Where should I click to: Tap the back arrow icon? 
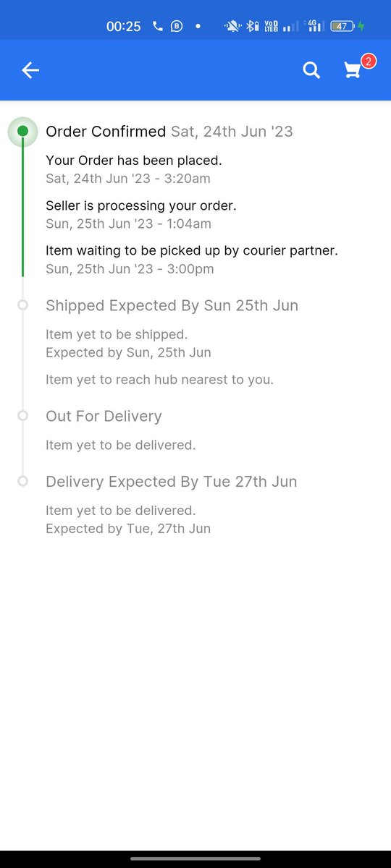30,70
